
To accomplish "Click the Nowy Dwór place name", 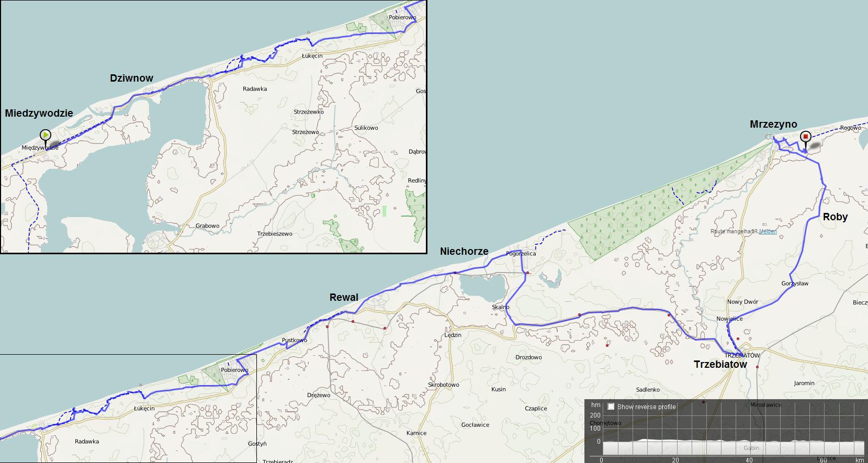I will [x=742, y=302].
